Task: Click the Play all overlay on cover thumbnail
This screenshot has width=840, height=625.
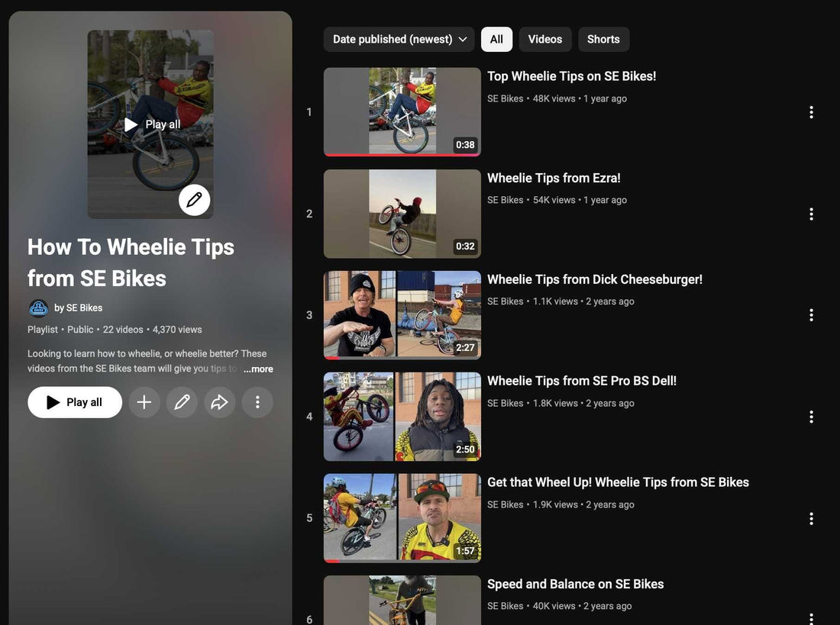Action: point(152,124)
